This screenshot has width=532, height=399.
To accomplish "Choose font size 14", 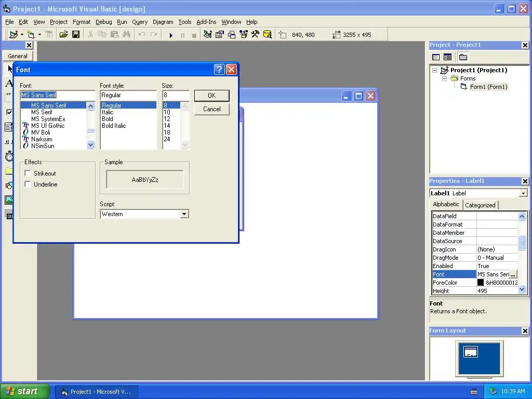I will coord(167,126).
